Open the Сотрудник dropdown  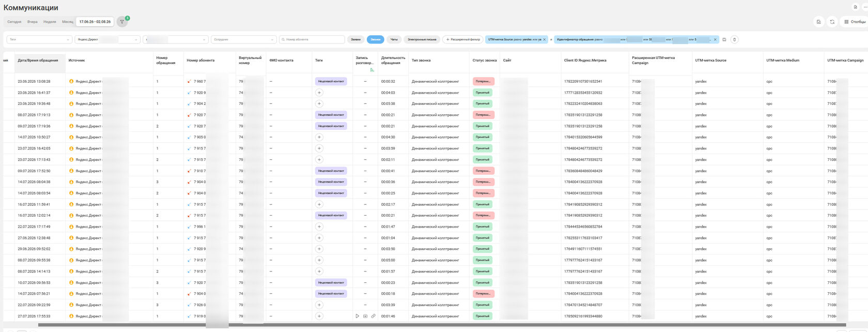(x=244, y=39)
